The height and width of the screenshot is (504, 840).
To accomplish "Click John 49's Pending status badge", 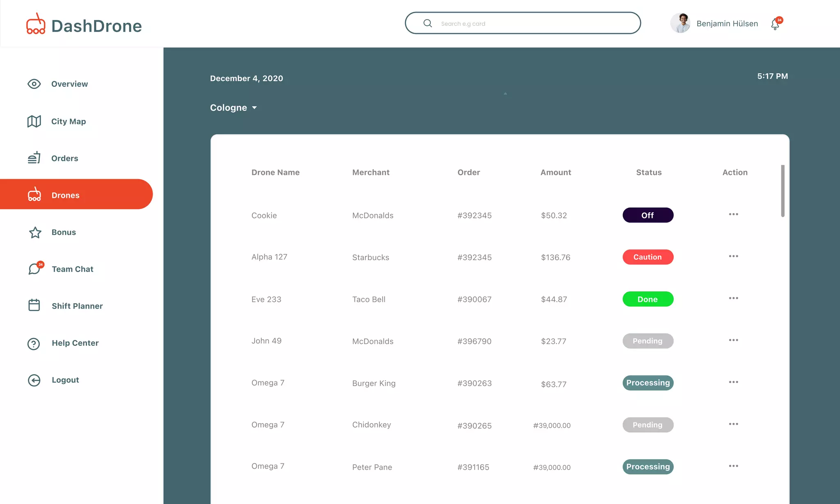I will point(648,341).
